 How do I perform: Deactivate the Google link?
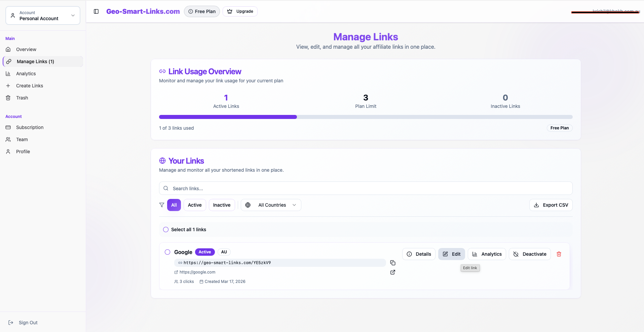(530, 254)
